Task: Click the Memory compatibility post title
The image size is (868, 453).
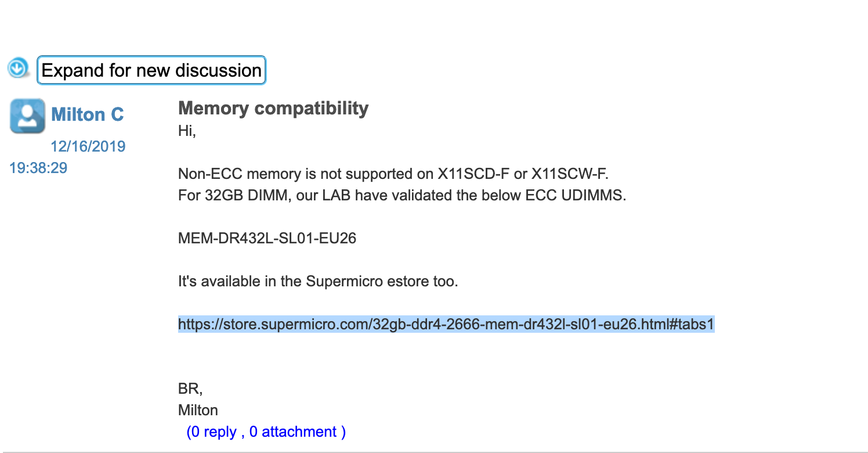Action: [273, 108]
